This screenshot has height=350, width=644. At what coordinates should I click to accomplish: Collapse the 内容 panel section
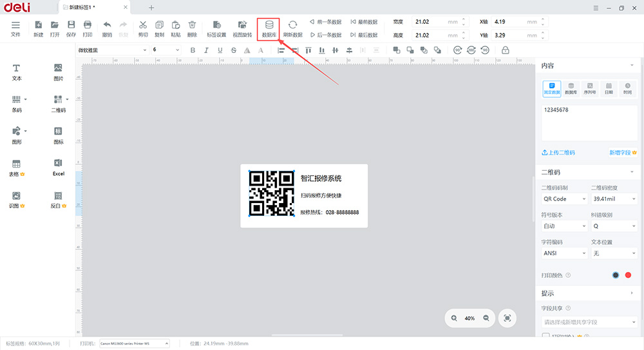pyautogui.click(x=632, y=65)
